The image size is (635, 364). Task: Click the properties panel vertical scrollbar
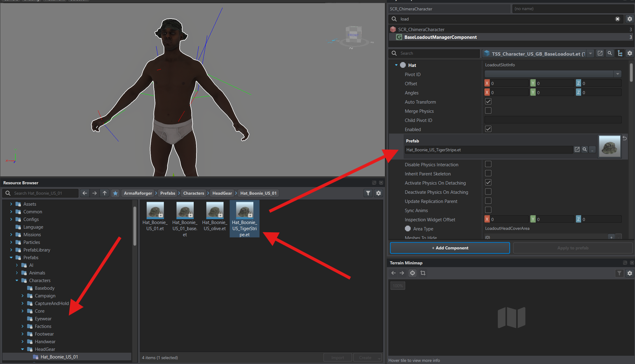(631, 72)
